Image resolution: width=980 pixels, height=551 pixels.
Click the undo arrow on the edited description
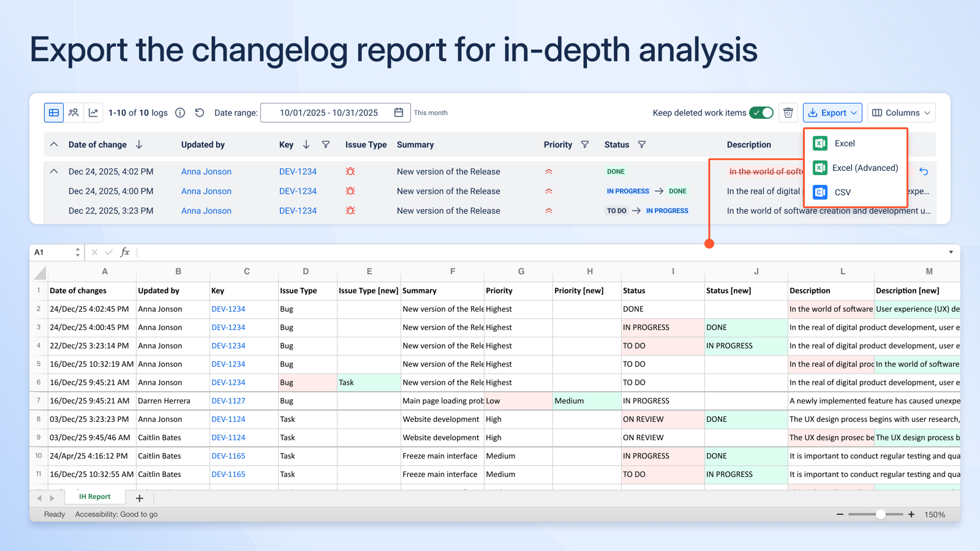(924, 172)
